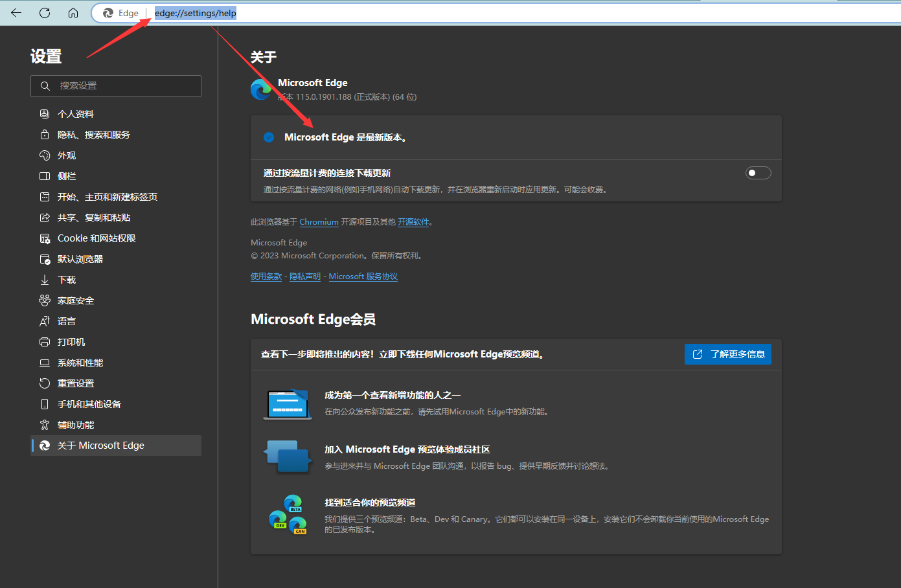Toggle 通过按流量计费的连接下载更新 switch
Viewport: 901px width, 588px height.
click(758, 173)
